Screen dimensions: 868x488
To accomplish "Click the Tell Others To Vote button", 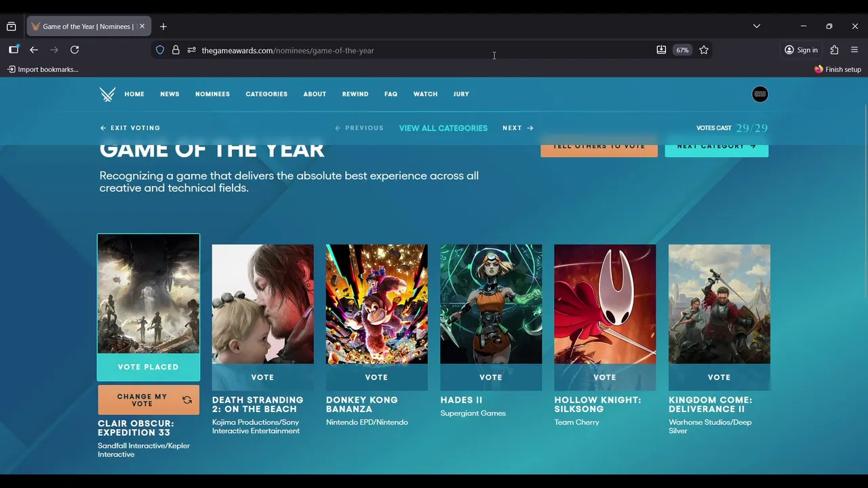I will (599, 146).
